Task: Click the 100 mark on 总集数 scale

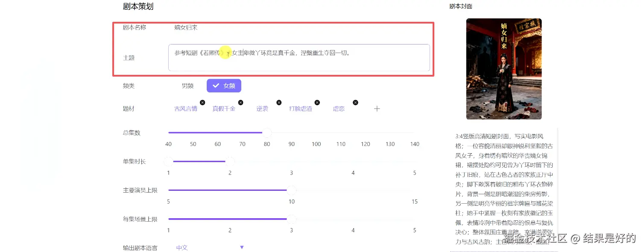Action: tap(316, 144)
